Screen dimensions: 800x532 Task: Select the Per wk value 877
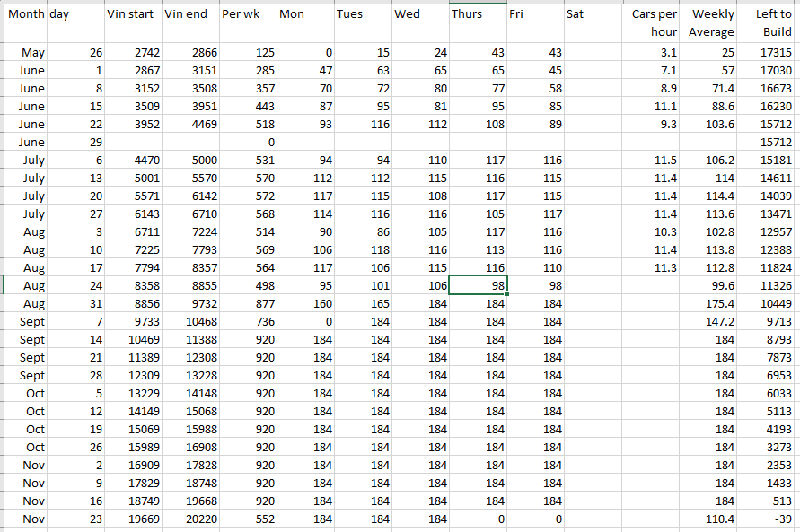[247, 303]
